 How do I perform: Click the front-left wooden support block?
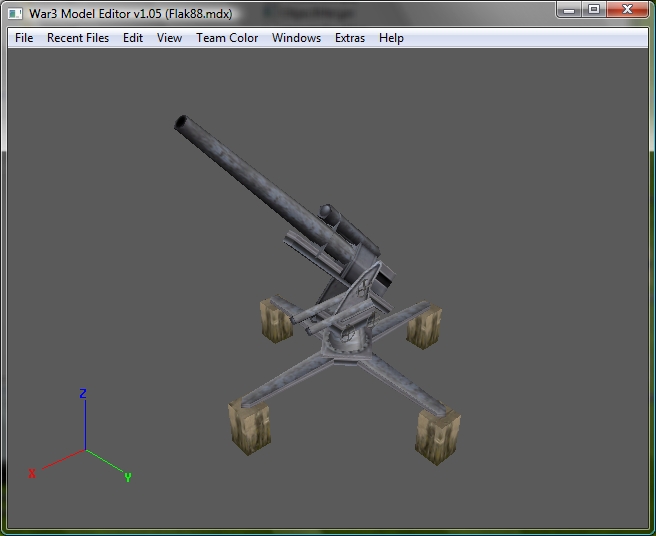click(250, 428)
